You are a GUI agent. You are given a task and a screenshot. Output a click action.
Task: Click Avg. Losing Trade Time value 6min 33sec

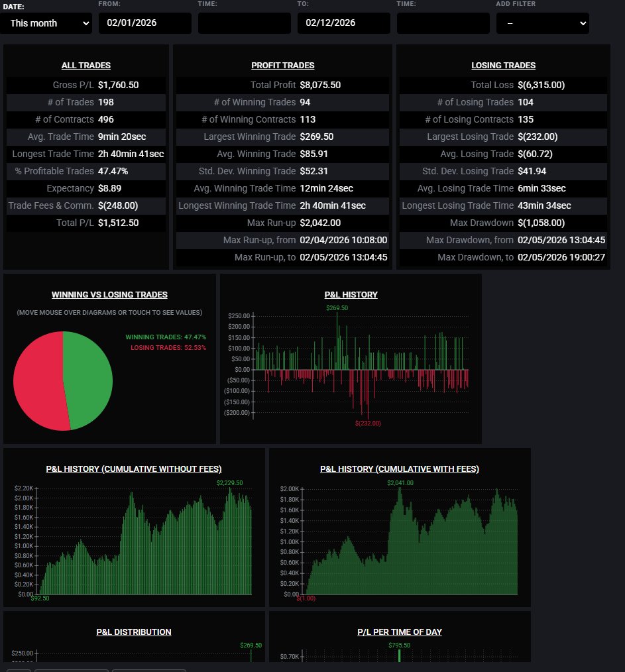[542, 188]
